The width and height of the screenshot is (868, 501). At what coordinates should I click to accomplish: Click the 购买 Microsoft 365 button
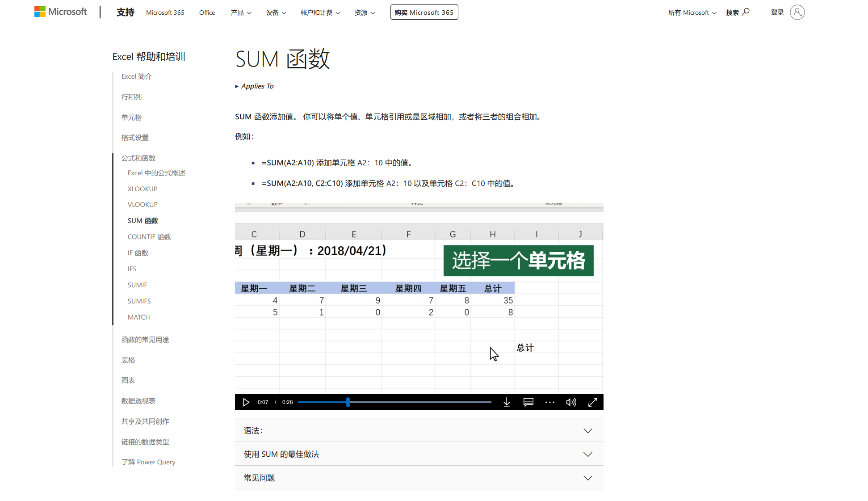click(424, 12)
